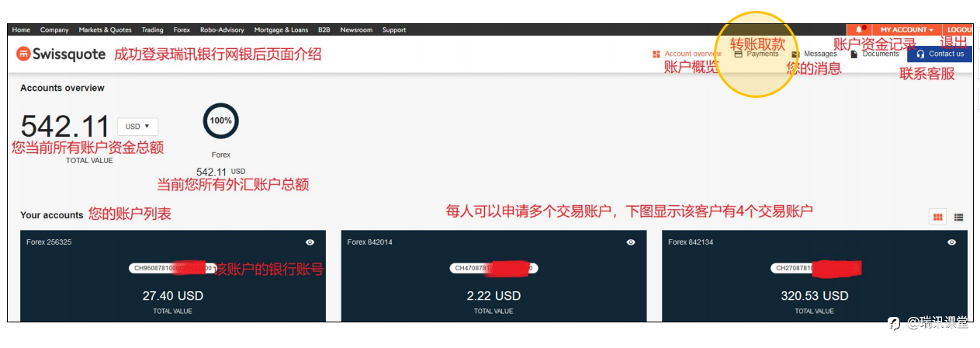Open the Documents section
The image size is (980, 348).
click(x=874, y=54)
